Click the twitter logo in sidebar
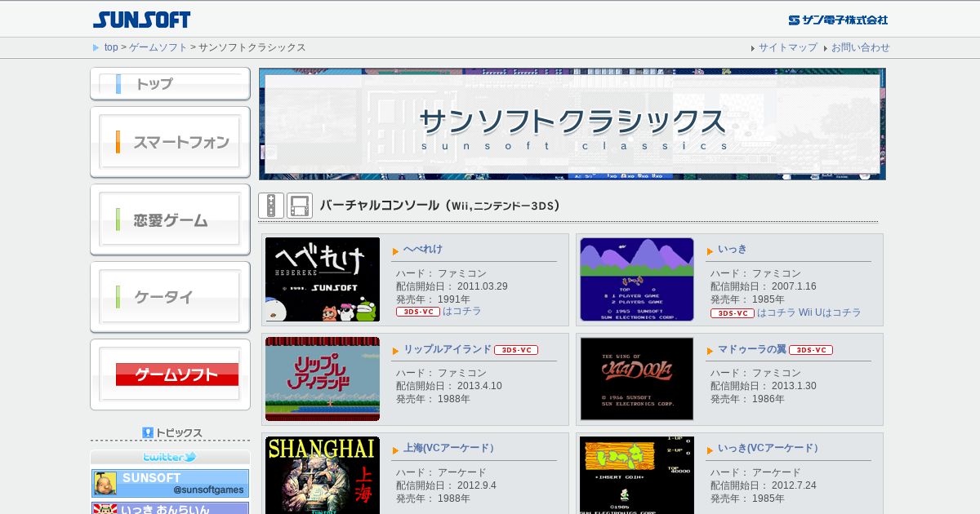 170,458
